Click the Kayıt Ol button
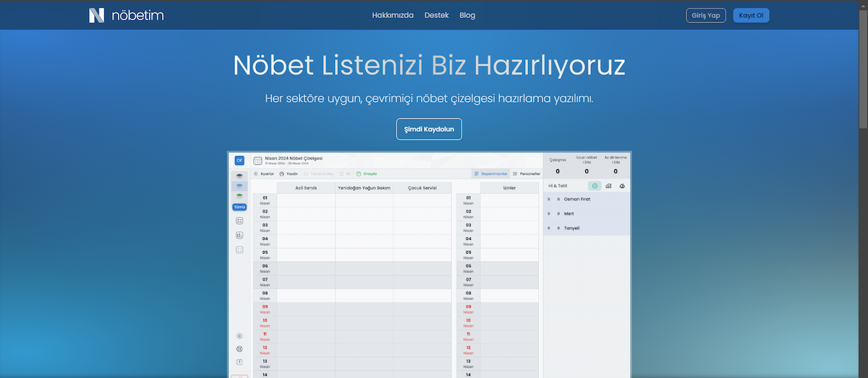The height and width of the screenshot is (378, 868). pos(751,15)
